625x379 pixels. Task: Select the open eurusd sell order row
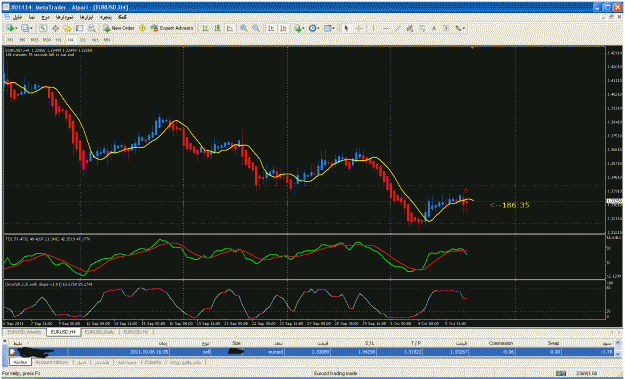(311, 352)
